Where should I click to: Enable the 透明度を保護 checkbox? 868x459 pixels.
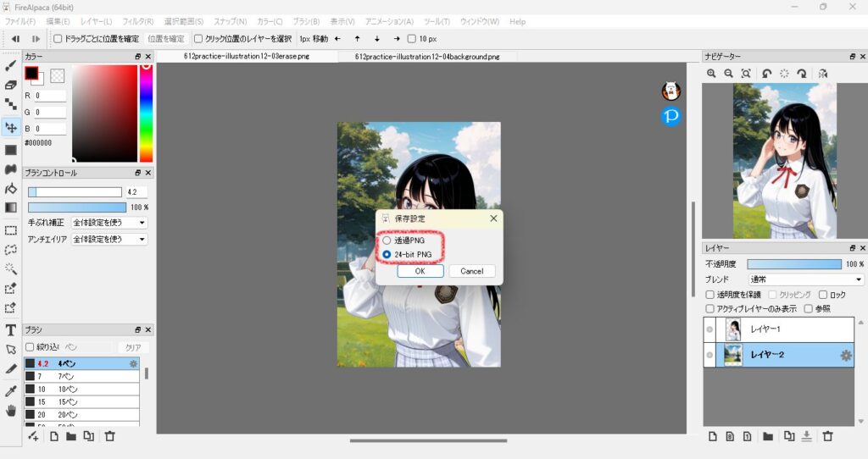click(710, 295)
